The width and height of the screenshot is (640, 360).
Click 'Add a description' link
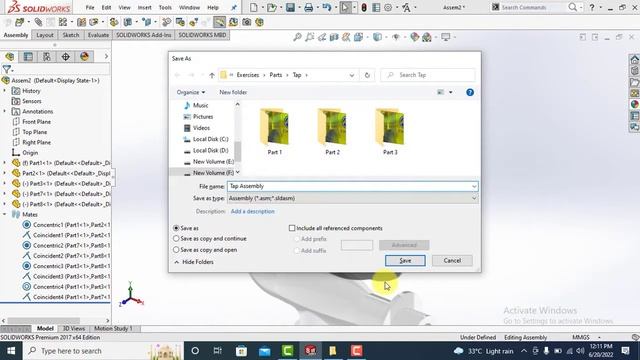pyautogui.click(x=253, y=211)
